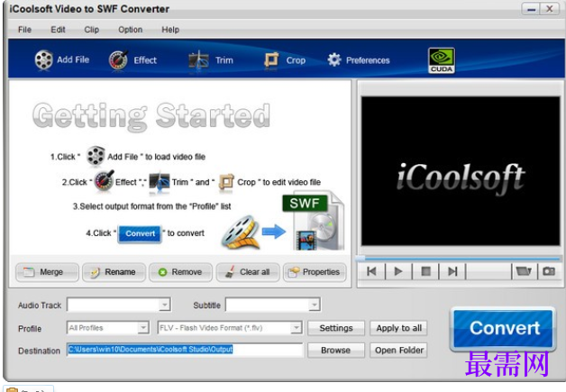Click the Effect icon in step 2
Image resolution: width=566 pixels, height=392 pixels.
(x=104, y=181)
